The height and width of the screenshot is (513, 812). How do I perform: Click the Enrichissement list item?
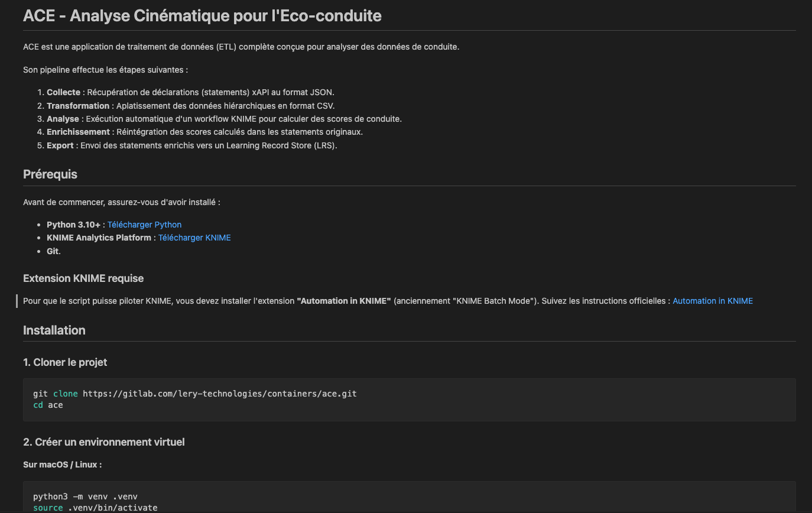coord(204,132)
